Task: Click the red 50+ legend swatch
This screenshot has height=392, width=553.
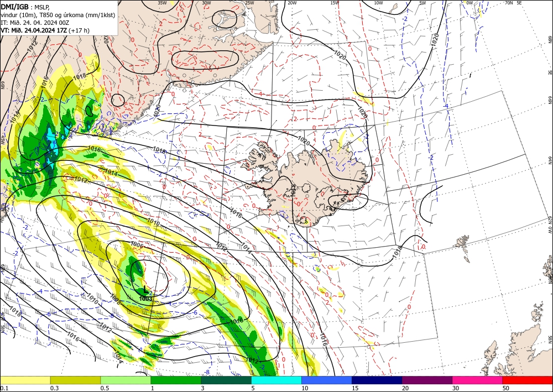Action: click(528, 380)
